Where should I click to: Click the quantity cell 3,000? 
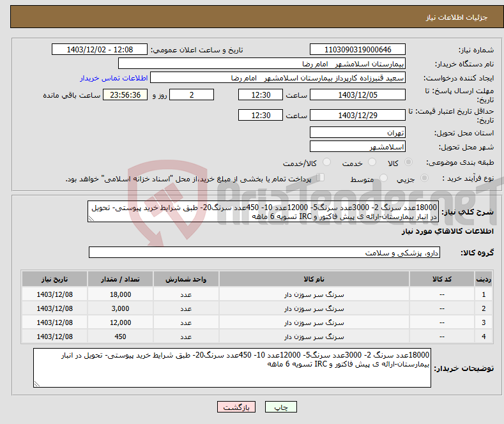point(120,308)
